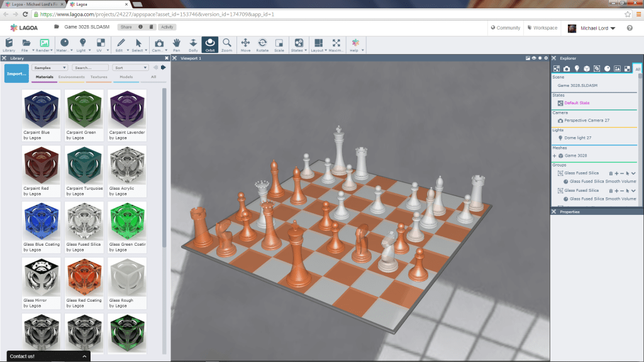Select the Pan tool

177,43
